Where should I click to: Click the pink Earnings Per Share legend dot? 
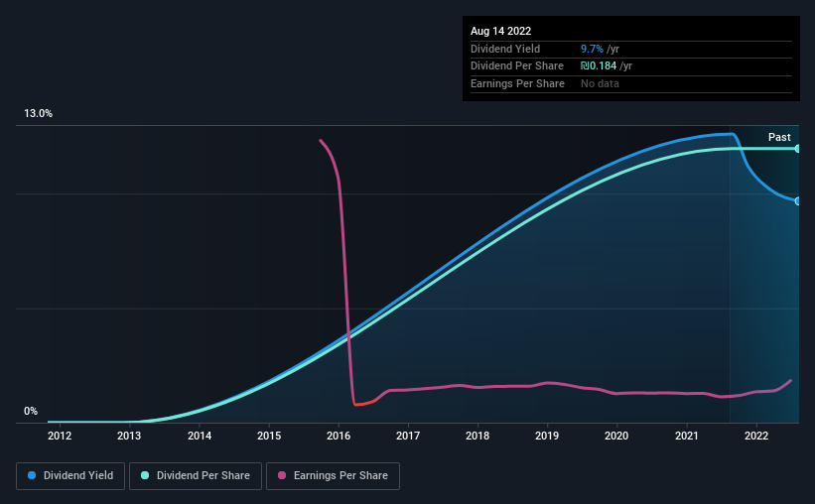(x=282, y=475)
